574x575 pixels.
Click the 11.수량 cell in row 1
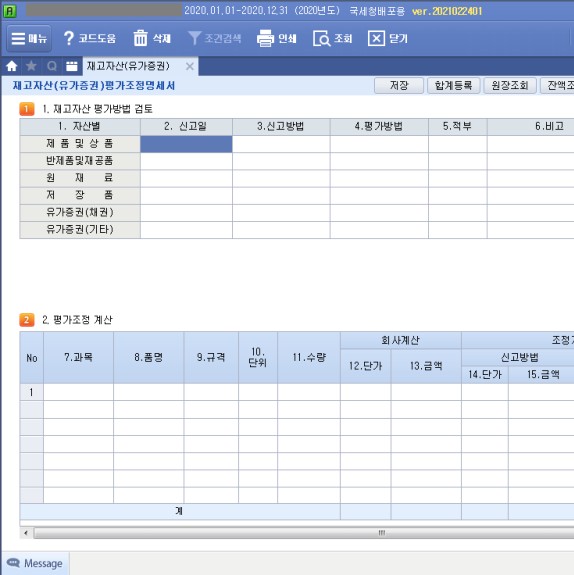[309, 392]
